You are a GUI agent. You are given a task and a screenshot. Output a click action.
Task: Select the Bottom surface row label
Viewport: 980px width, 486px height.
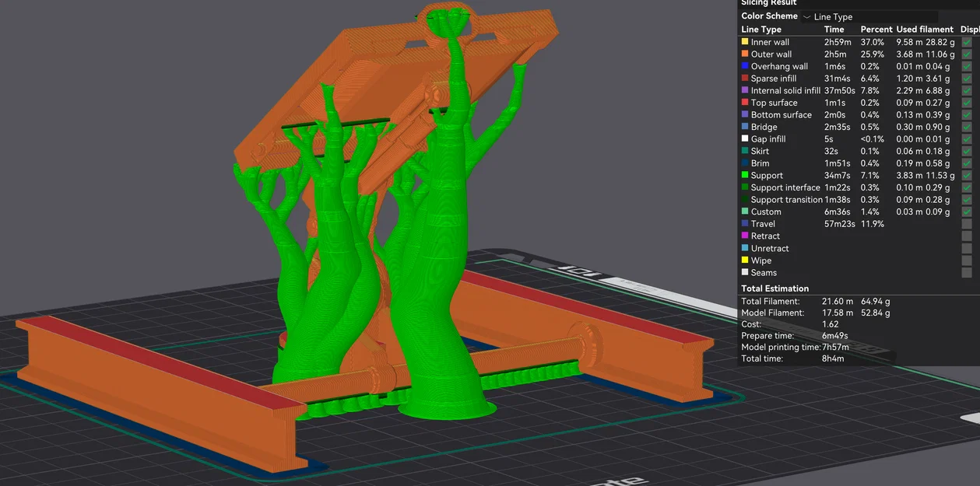point(782,115)
